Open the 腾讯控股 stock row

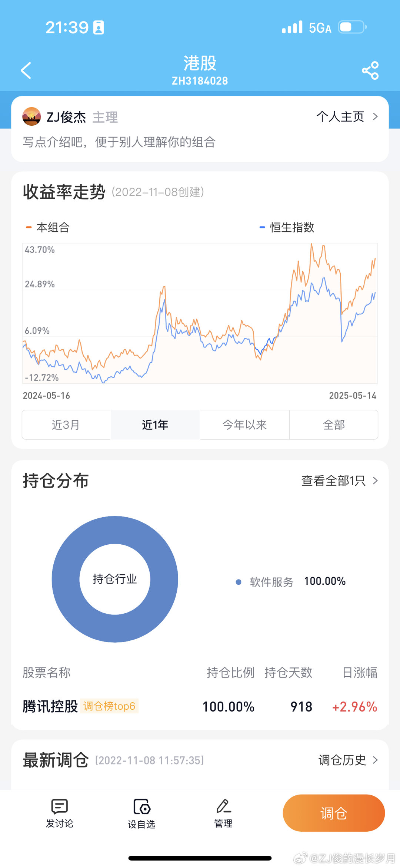point(50,706)
